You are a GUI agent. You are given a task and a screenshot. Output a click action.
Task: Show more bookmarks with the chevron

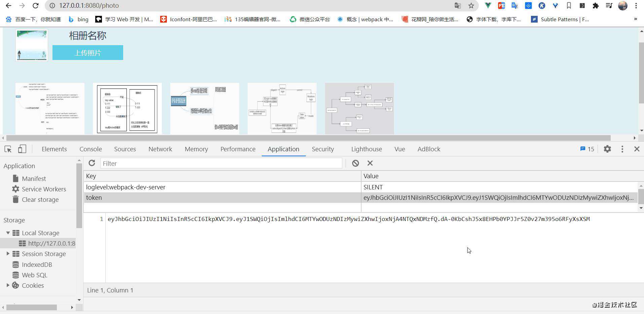click(635, 19)
